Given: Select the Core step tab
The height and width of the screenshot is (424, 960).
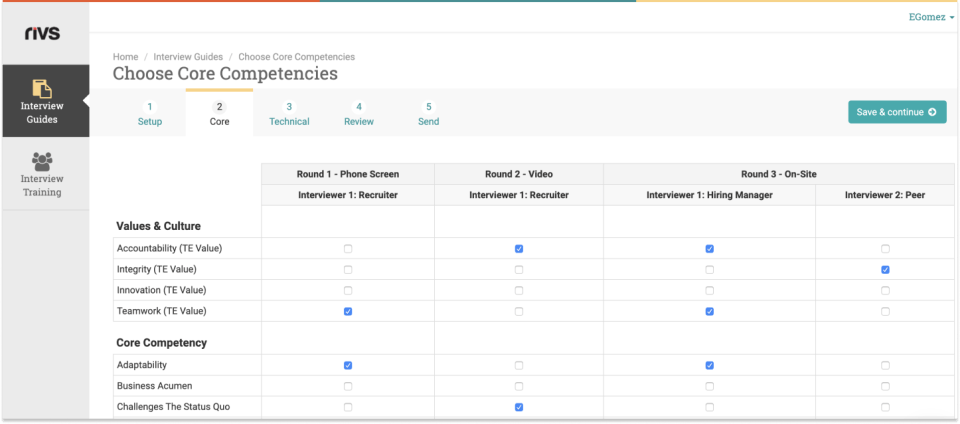Looking at the screenshot, I should [219, 114].
